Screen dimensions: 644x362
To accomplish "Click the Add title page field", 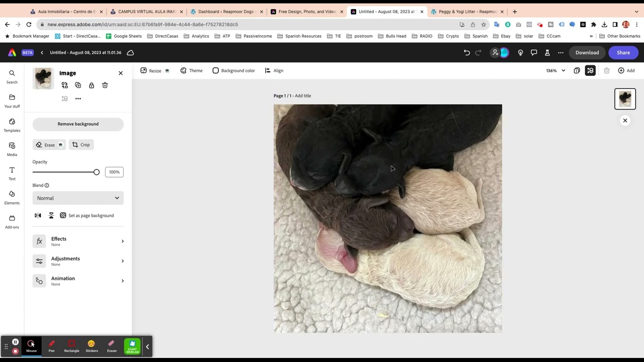I will (x=303, y=96).
